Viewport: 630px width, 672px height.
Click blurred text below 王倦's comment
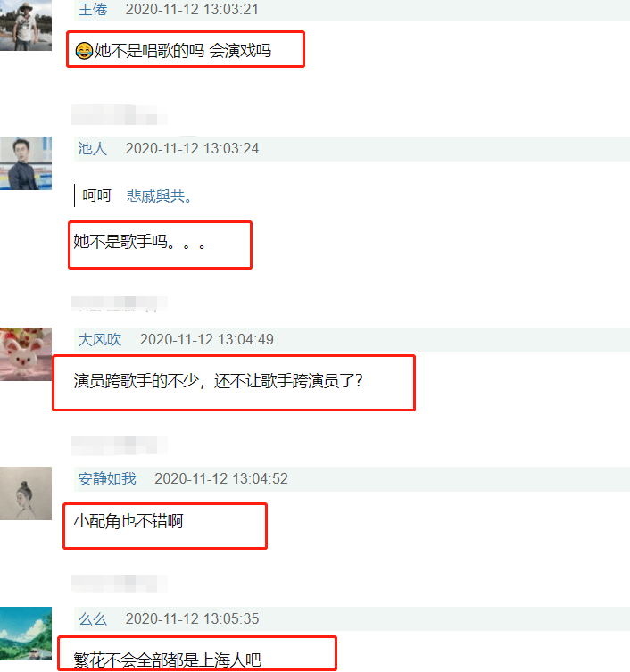pyautogui.click(x=120, y=114)
